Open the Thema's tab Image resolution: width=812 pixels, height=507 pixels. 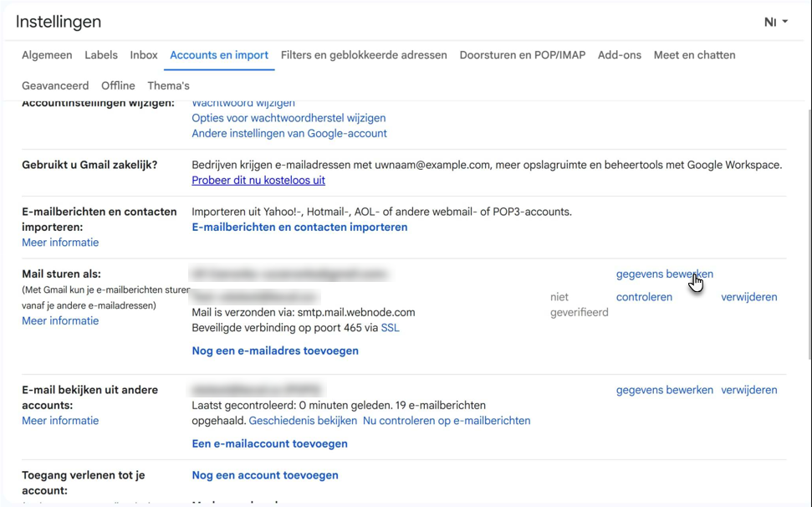click(168, 85)
